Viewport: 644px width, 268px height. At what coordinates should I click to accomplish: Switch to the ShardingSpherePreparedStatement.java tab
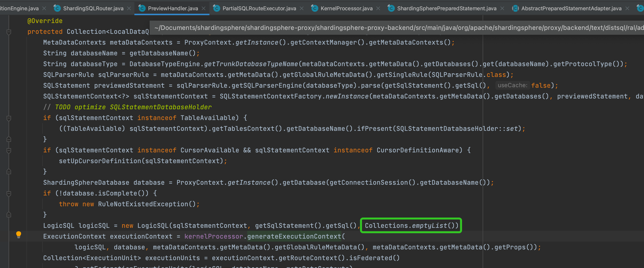(x=447, y=8)
